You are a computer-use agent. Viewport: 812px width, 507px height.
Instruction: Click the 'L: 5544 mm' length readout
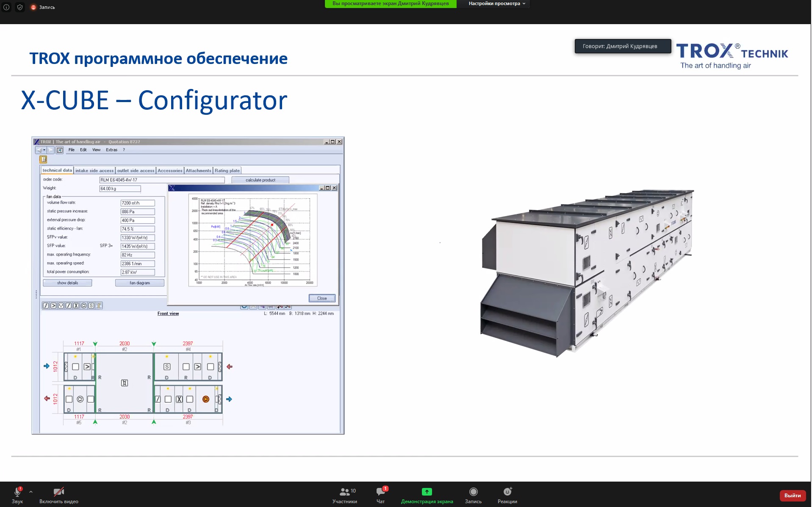[274, 313]
